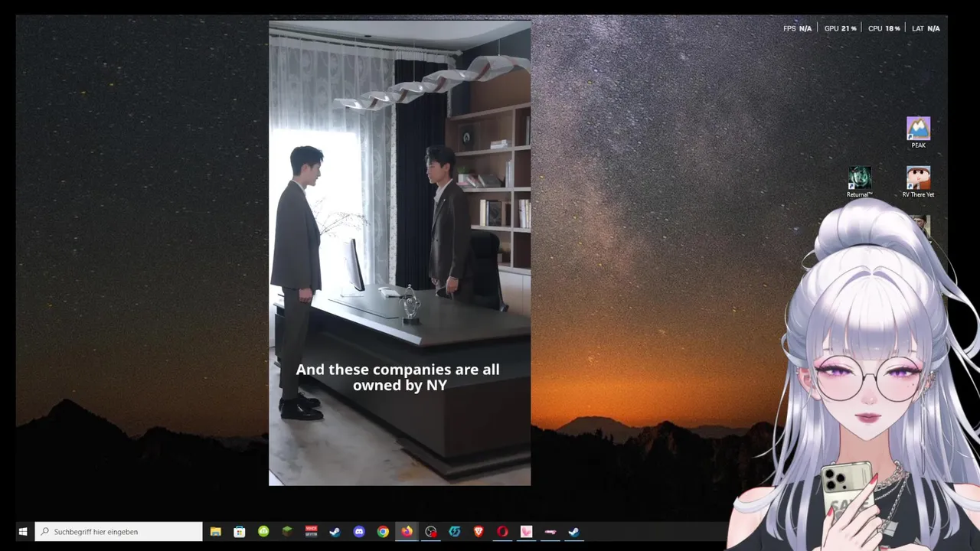This screenshot has width=980, height=551.
Task: Click the video preview in the center window
Action: (x=400, y=253)
